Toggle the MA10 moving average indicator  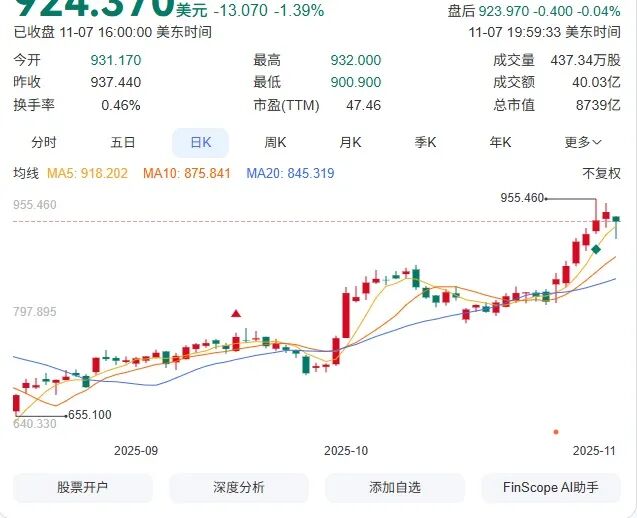pyautogui.click(x=187, y=174)
